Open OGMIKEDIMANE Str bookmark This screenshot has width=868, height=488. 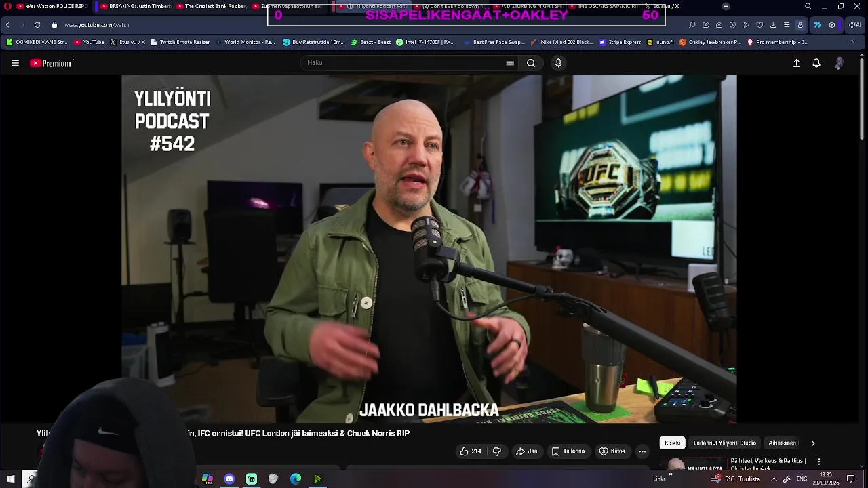coord(37,42)
